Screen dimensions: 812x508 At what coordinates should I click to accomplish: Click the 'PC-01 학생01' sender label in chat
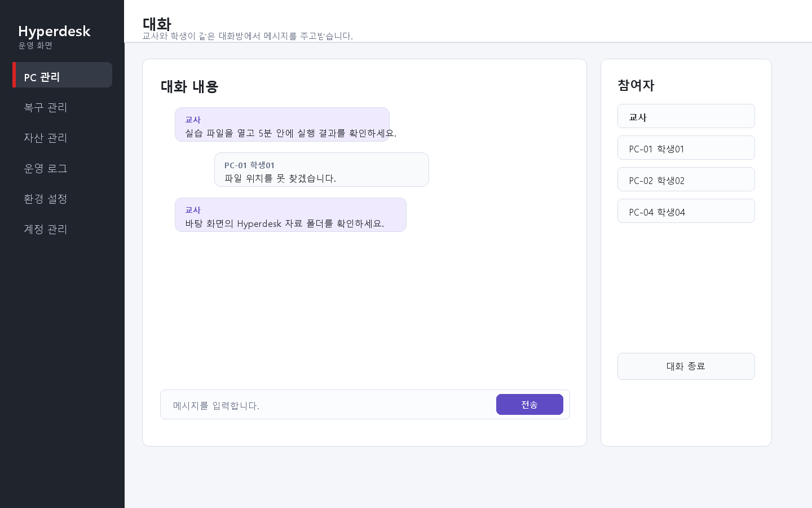249,165
